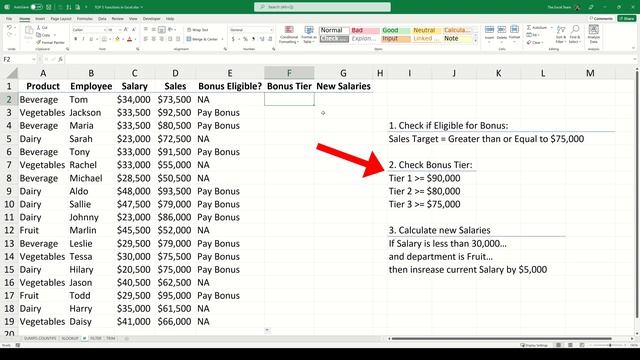Click the AutoSum button
Image resolution: width=640 pixels, height=360 pixels.
537,27
